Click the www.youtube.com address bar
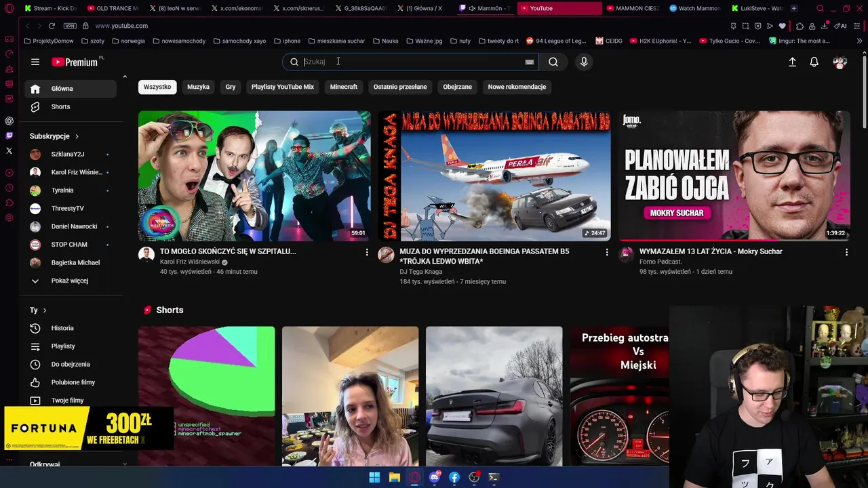The width and height of the screenshot is (868, 488). pos(121,26)
